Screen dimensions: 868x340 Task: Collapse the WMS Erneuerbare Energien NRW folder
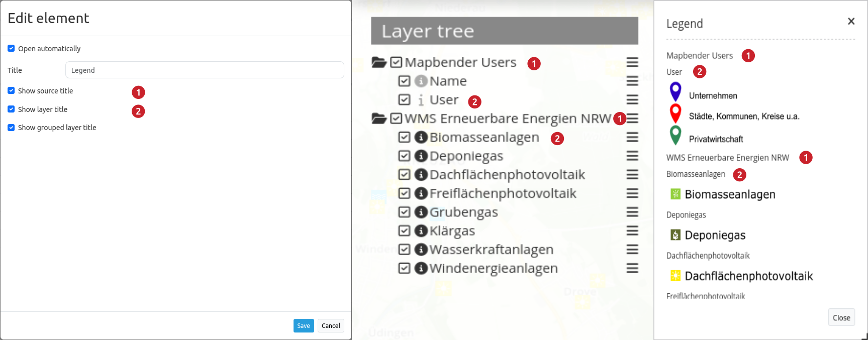coord(378,119)
